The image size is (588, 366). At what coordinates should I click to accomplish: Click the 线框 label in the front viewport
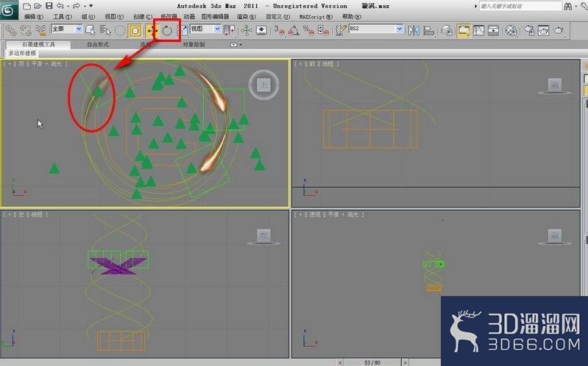[x=327, y=64]
